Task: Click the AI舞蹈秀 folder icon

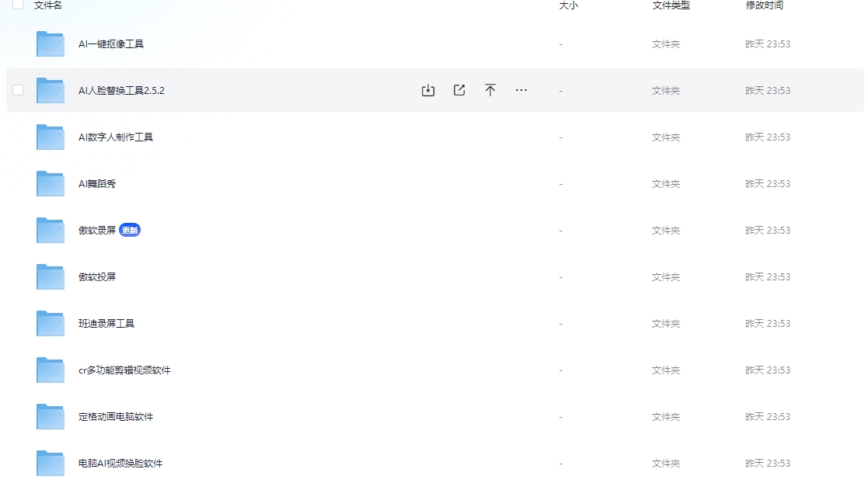Action: [x=51, y=184]
